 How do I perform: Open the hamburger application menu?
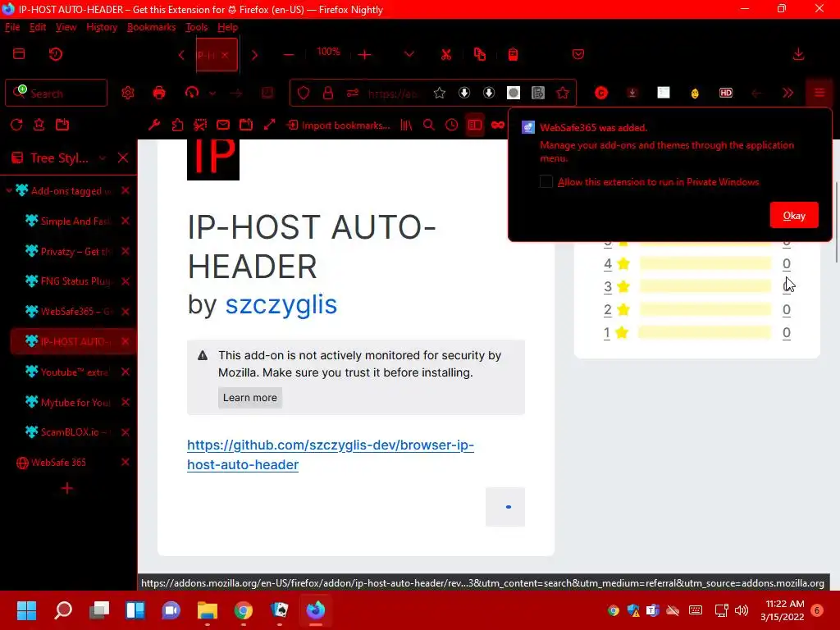pyautogui.click(x=819, y=94)
